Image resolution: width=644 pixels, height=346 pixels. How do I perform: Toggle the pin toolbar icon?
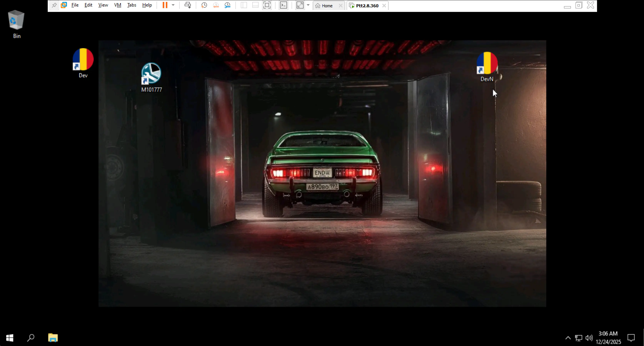click(54, 5)
